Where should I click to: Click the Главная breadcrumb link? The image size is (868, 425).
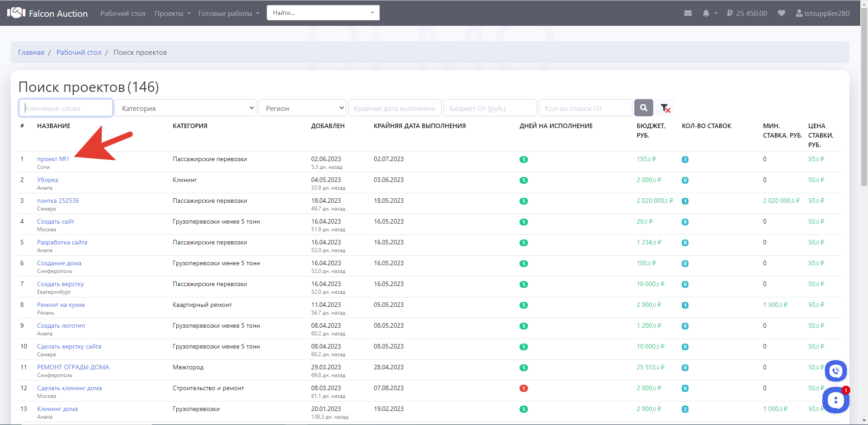[31, 53]
